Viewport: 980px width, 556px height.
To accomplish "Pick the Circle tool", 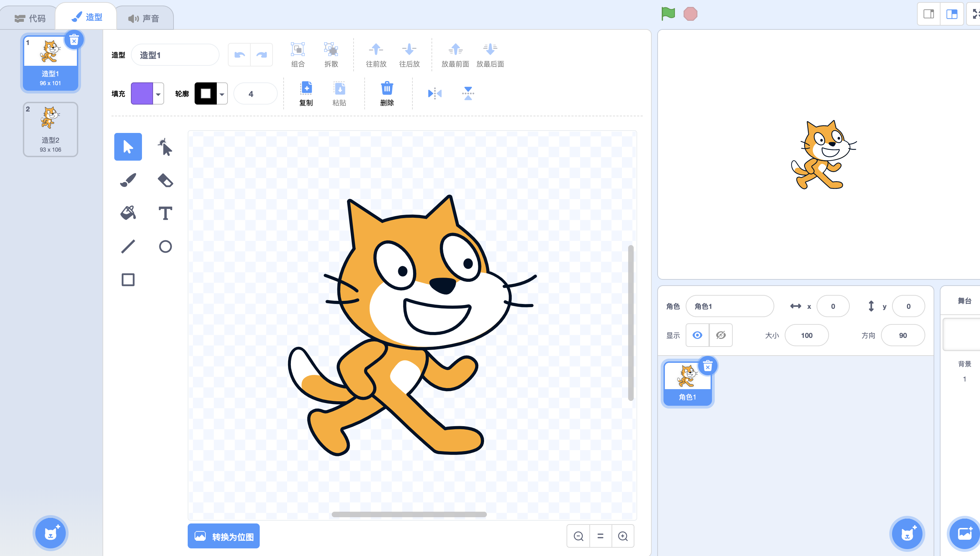I will pos(165,246).
